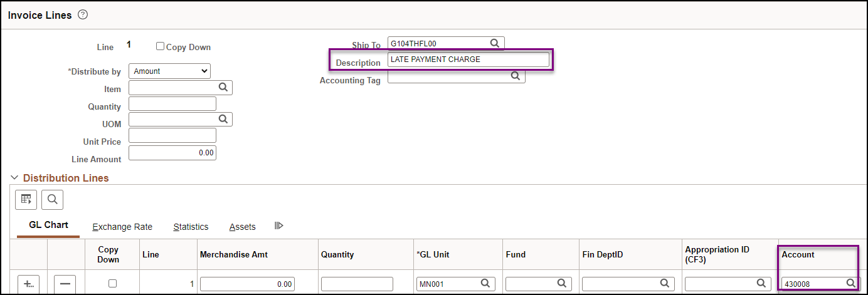This screenshot has height=295, width=868.
Task: Select the Assets tab
Action: point(242,227)
